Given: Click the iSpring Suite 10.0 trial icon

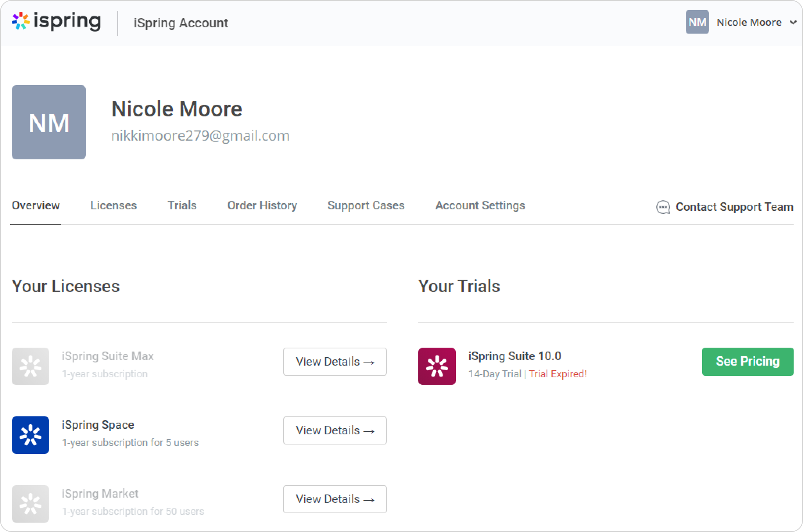Looking at the screenshot, I should (x=437, y=366).
